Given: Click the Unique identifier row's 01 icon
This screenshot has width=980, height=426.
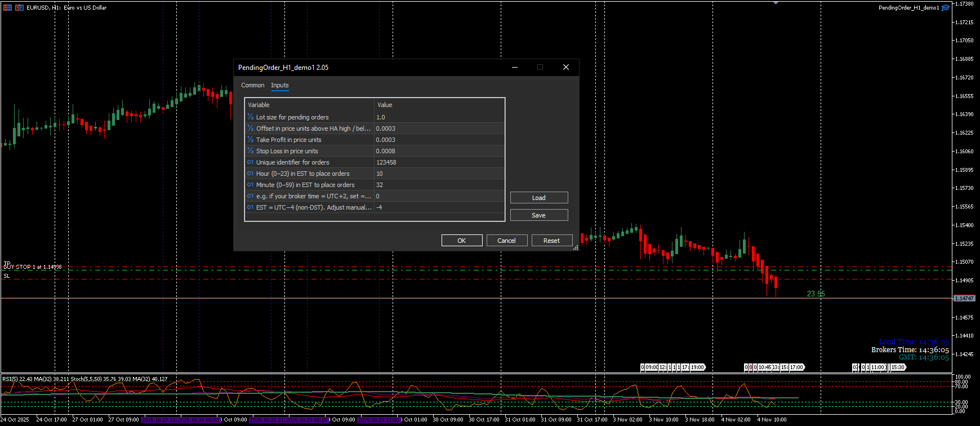Looking at the screenshot, I should click(x=251, y=162).
